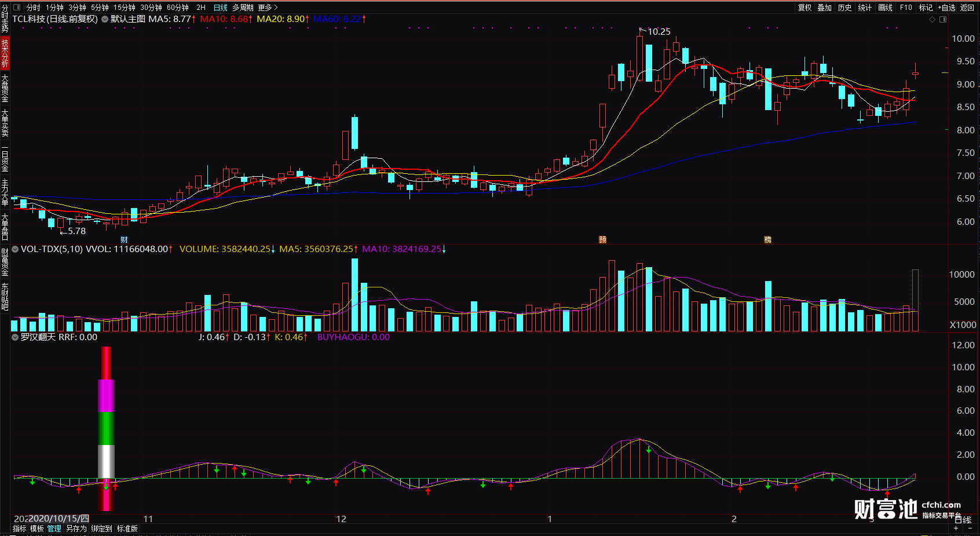
Task: Open the 大单买卖 sidebar tab
Action: pos(5,123)
